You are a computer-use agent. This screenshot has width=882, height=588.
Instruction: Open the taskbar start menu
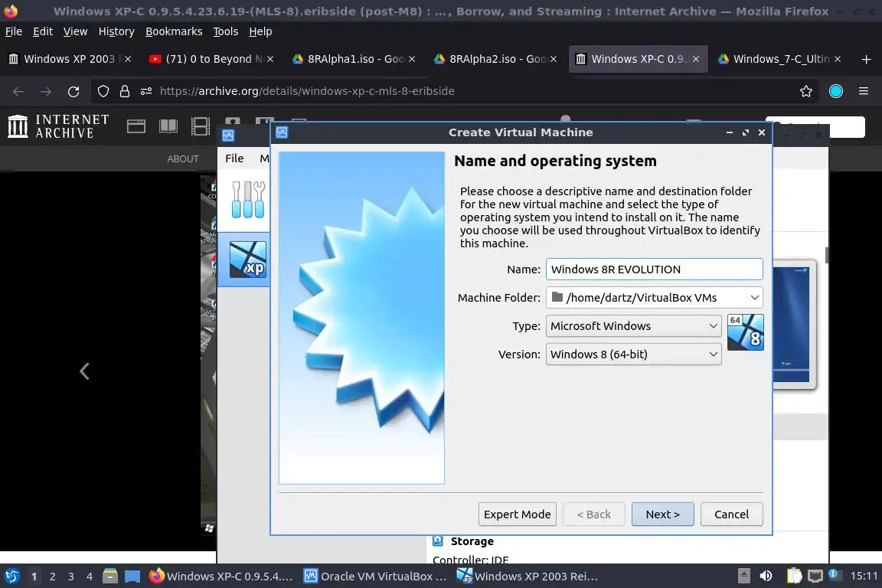pyautogui.click(x=11, y=577)
